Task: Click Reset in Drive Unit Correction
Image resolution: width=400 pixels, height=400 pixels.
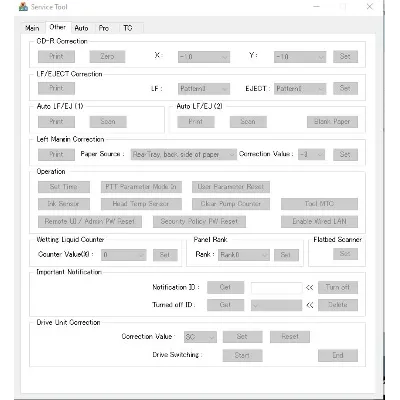Action: pos(290,337)
